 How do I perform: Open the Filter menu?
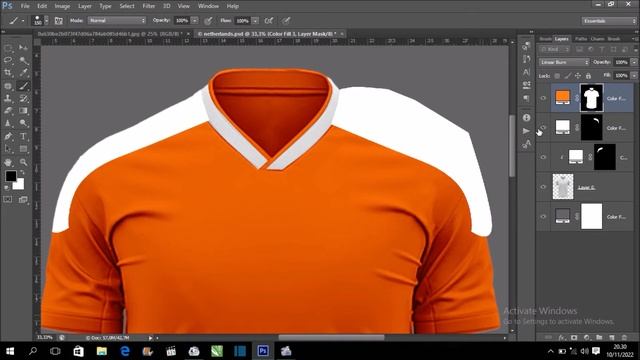149,6
